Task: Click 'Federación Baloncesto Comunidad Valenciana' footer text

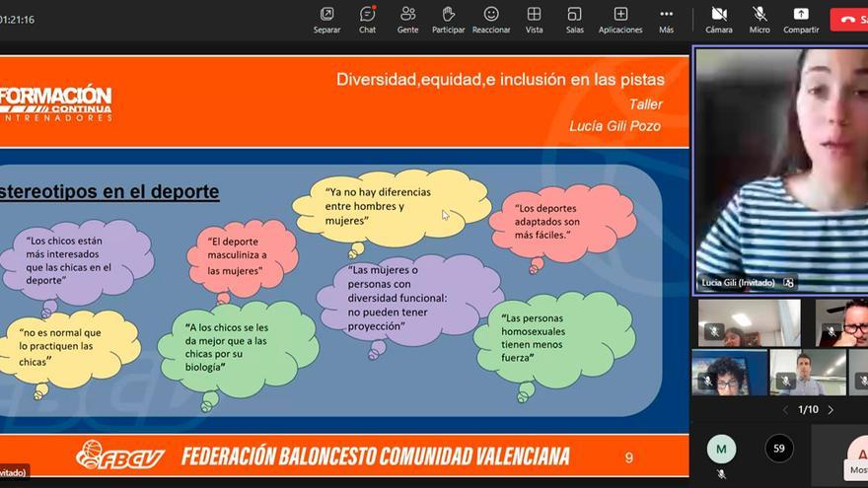Action: [376, 456]
